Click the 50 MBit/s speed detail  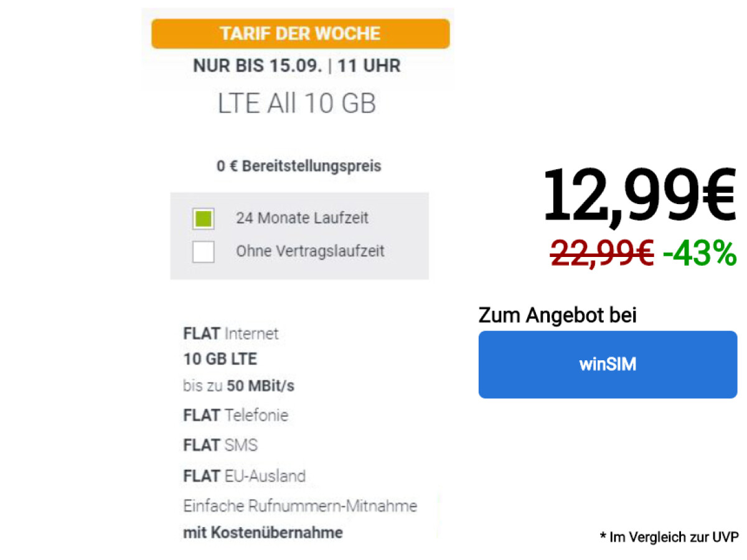tap(239, 386)
